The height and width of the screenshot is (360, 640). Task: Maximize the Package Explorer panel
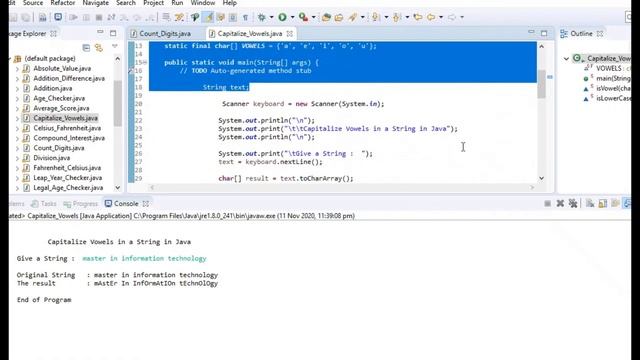coord(113,33)
